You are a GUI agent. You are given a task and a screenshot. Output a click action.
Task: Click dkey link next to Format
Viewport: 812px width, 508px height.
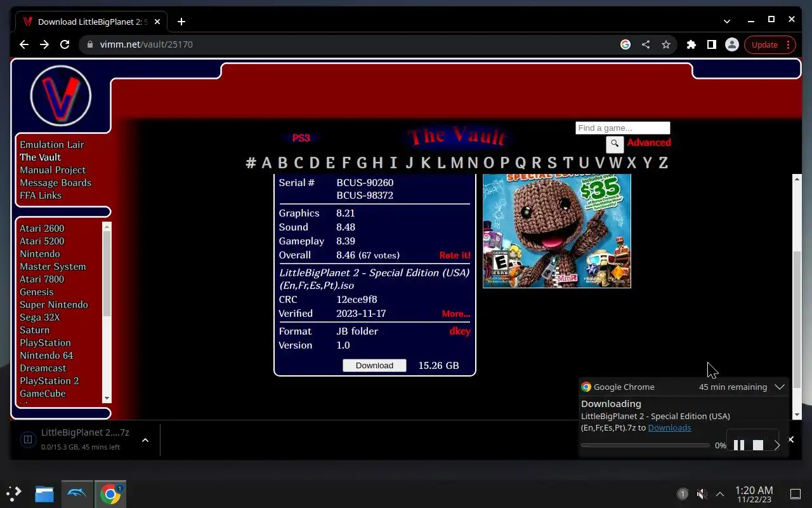pos(460,331)
